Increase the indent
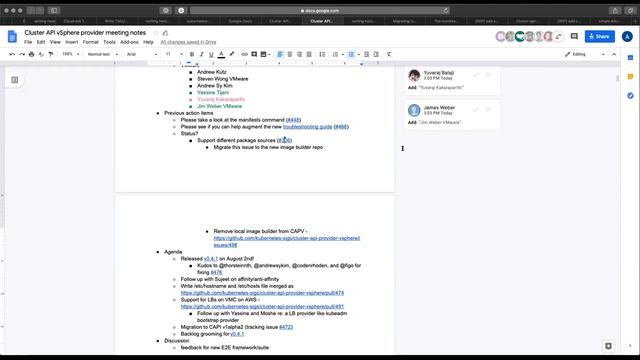 [x=376, y=54]
